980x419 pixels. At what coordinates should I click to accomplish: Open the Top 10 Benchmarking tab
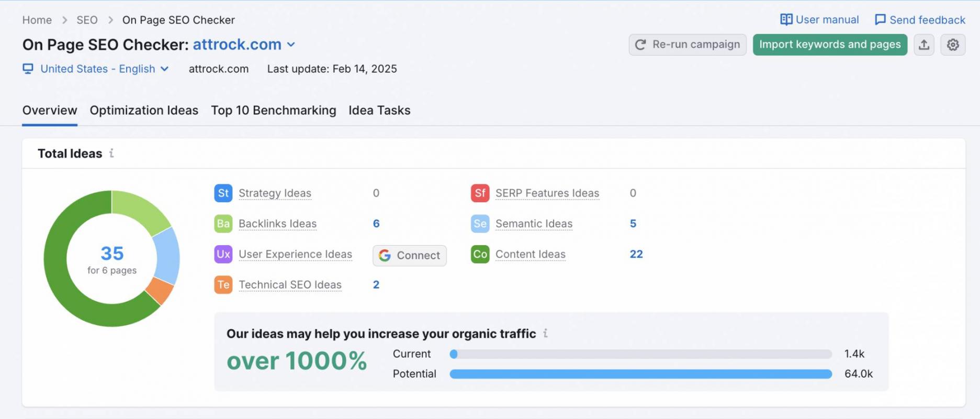tap(274, 110)
